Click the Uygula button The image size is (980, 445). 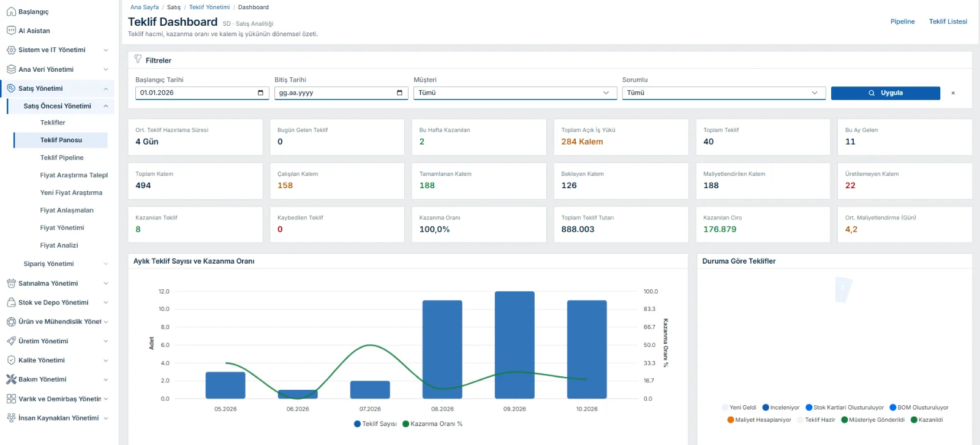tap(885, 93)
